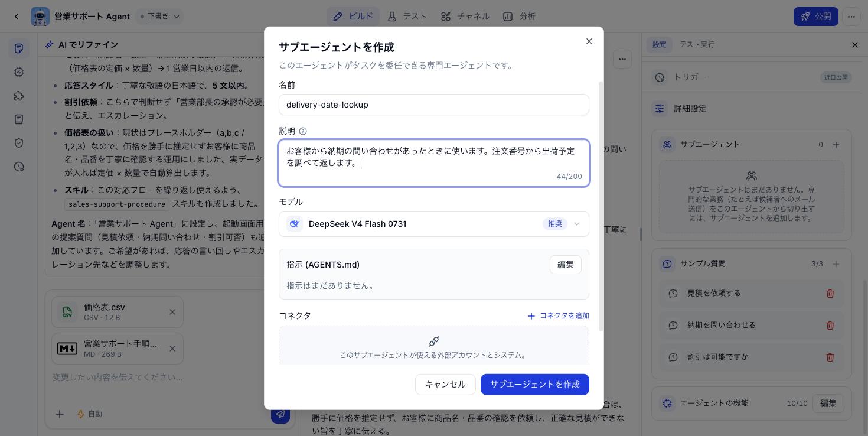Open the shield icon in left sidebar

pyautogui.click(x=19, y=143)
